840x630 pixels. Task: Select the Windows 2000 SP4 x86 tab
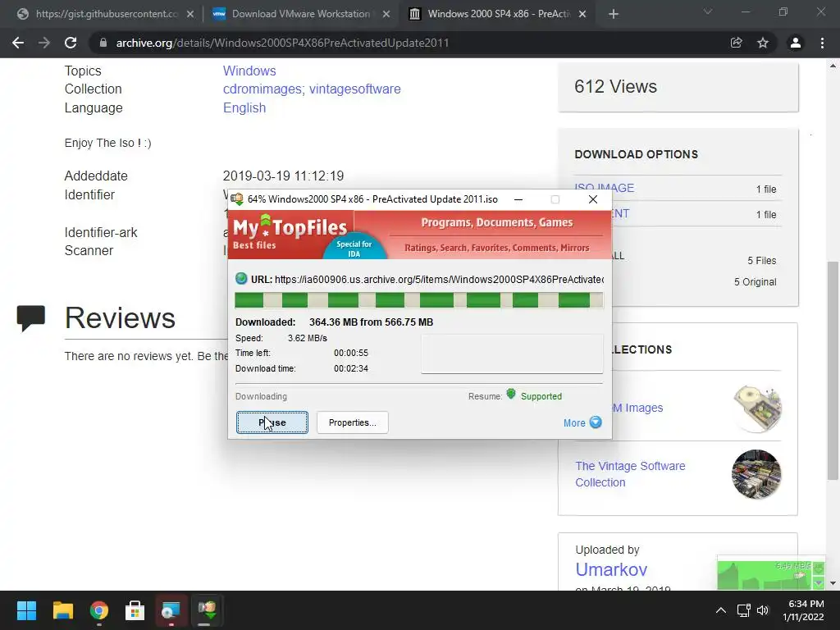point(498,14)
